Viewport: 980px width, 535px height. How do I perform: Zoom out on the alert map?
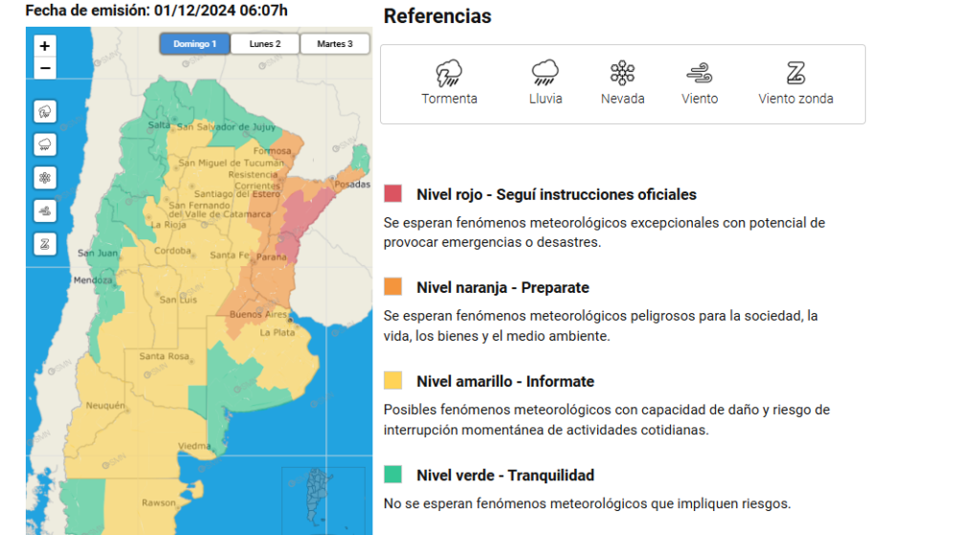pos(44,68)
